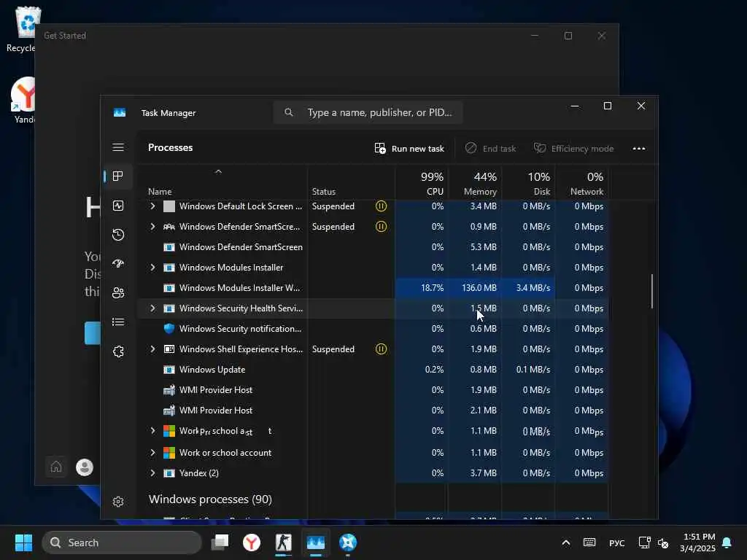747x560 pixels.
Task: Click the suspended pause icon for Windows Default Lock Screen
Action: tap(381, 206)
